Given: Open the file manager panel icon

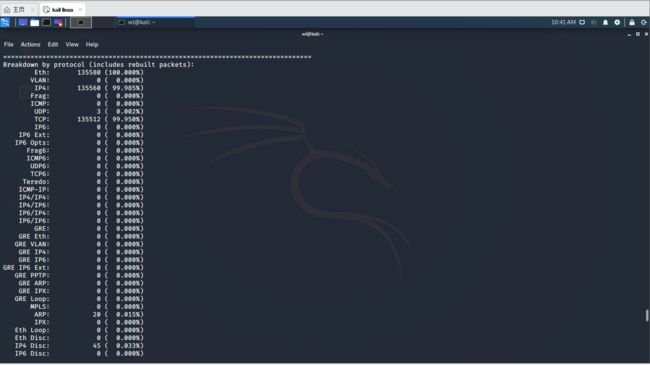Looking at the screenshot, I should tap(35, 22).
